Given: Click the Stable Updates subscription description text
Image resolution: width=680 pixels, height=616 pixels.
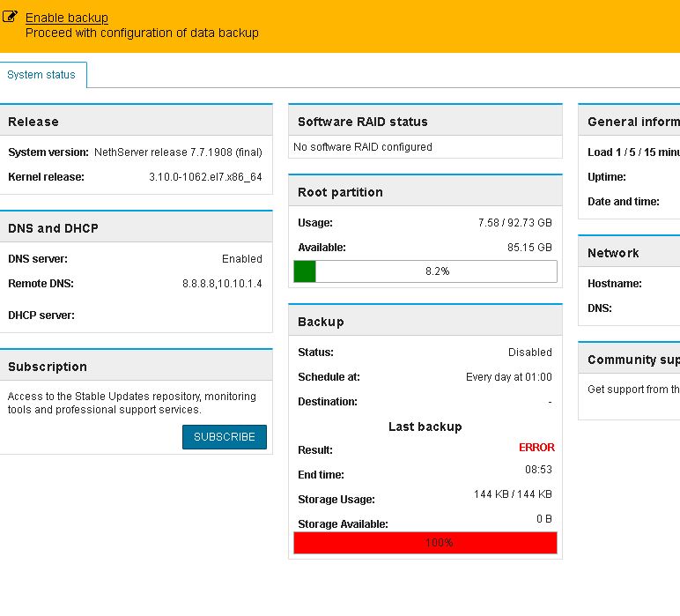Looking at the screenshot, I should [x=132, y=403].
